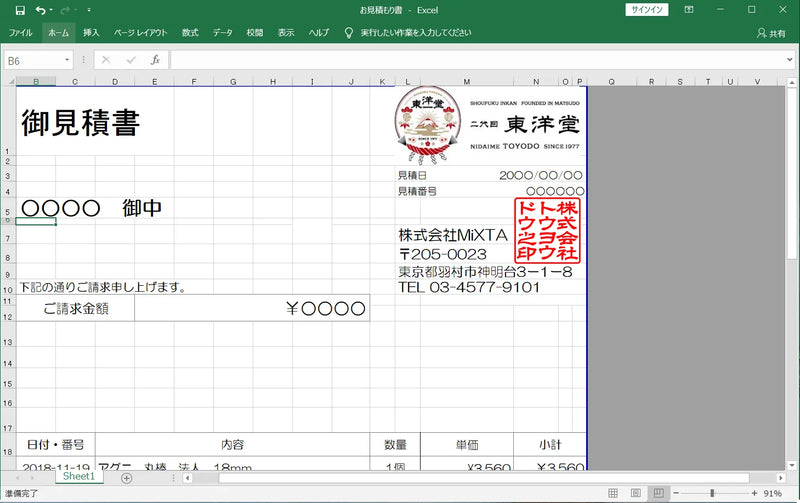The height and width of the screenshot is (503, 800).
Task: Open the 数式 tab
Action: [x=190, y=33]
